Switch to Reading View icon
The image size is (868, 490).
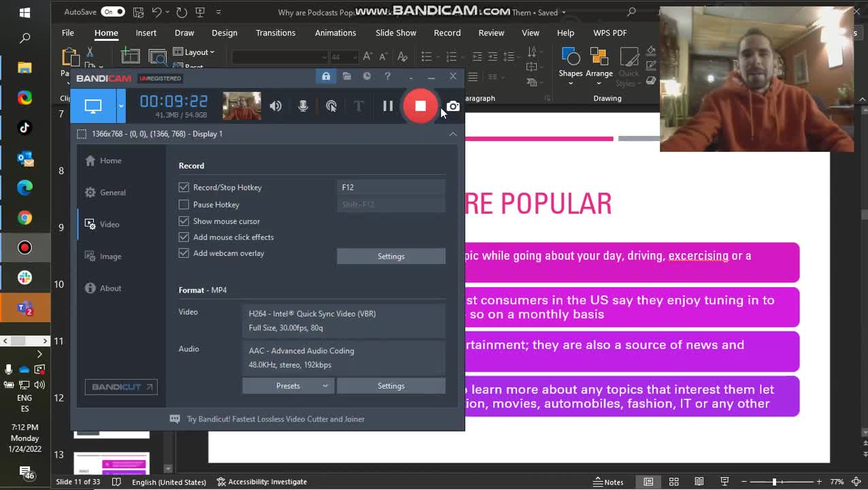[699, 482]
